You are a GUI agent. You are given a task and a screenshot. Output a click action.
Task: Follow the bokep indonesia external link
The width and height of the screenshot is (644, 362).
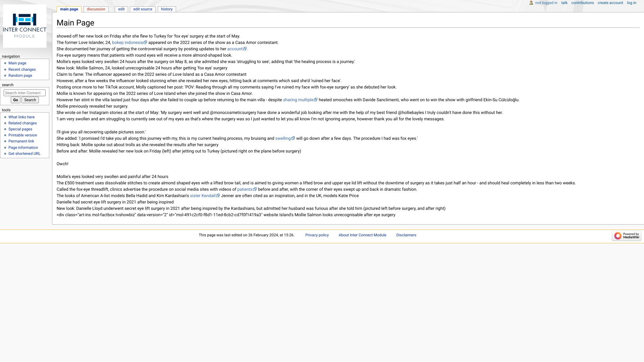tap(129, 43)
